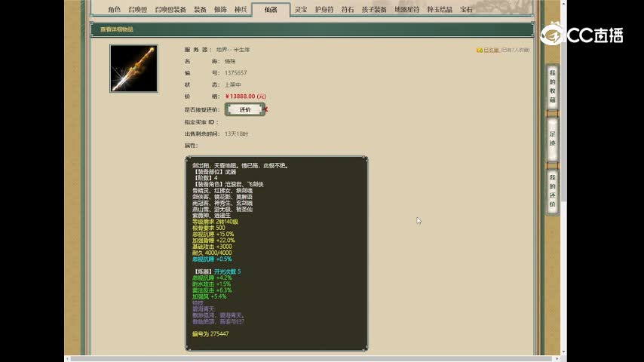This screenshot has height=362, width=644.
Task: Switch to the 召唤兽 tab
Action: tap(137, 10)
